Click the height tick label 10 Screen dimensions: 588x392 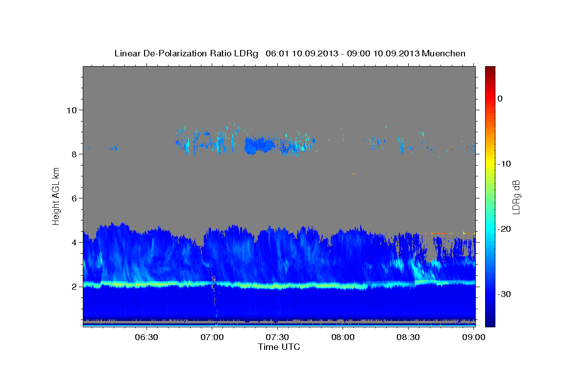[72, 110]
